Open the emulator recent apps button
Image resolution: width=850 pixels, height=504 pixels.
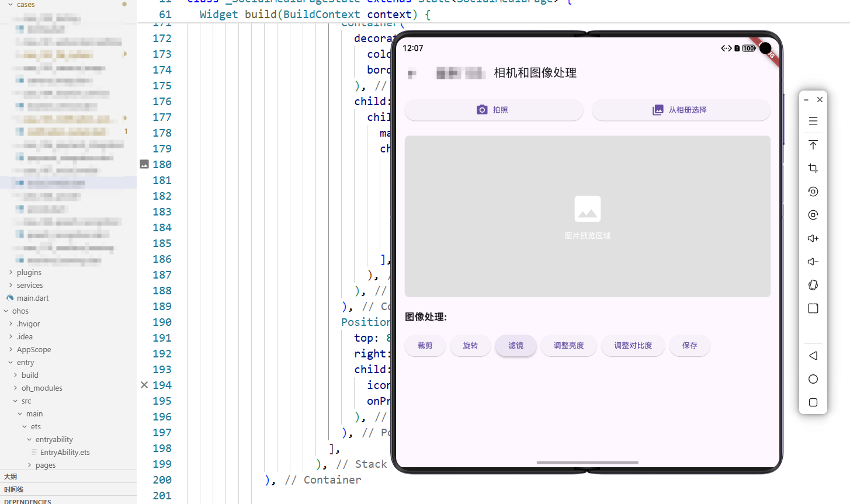coord(813,402)
